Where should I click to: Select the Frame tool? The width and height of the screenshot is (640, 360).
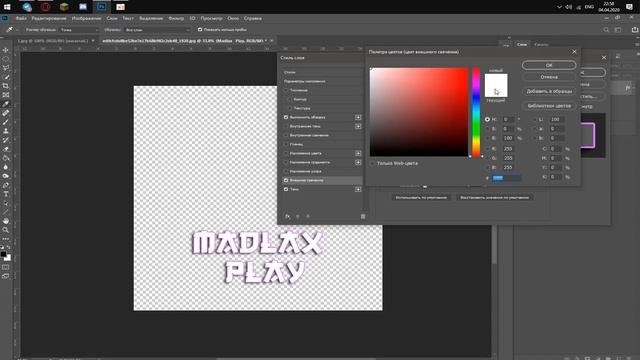pos(6,95)
